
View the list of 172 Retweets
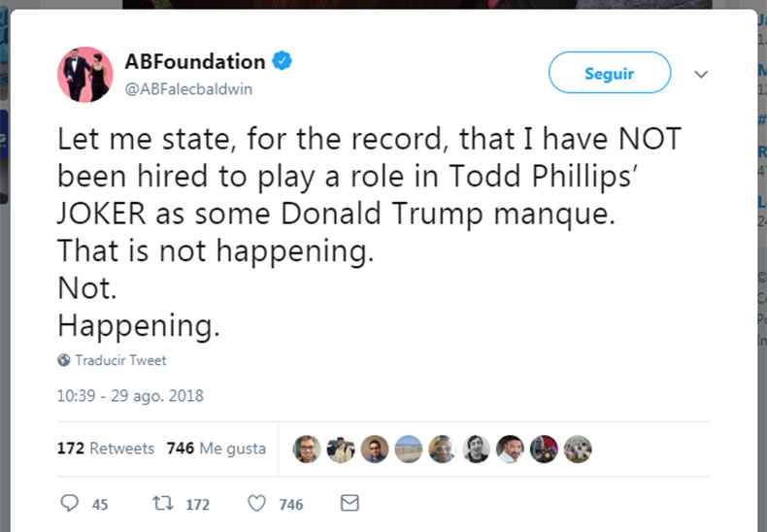(x=106, y=449)
